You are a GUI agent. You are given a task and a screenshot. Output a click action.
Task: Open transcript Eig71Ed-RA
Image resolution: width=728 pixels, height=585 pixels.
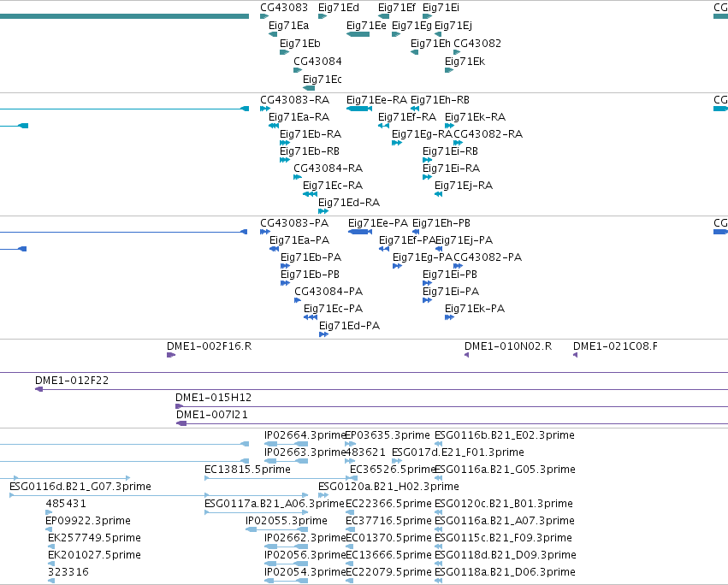click(x=349, y=203)
